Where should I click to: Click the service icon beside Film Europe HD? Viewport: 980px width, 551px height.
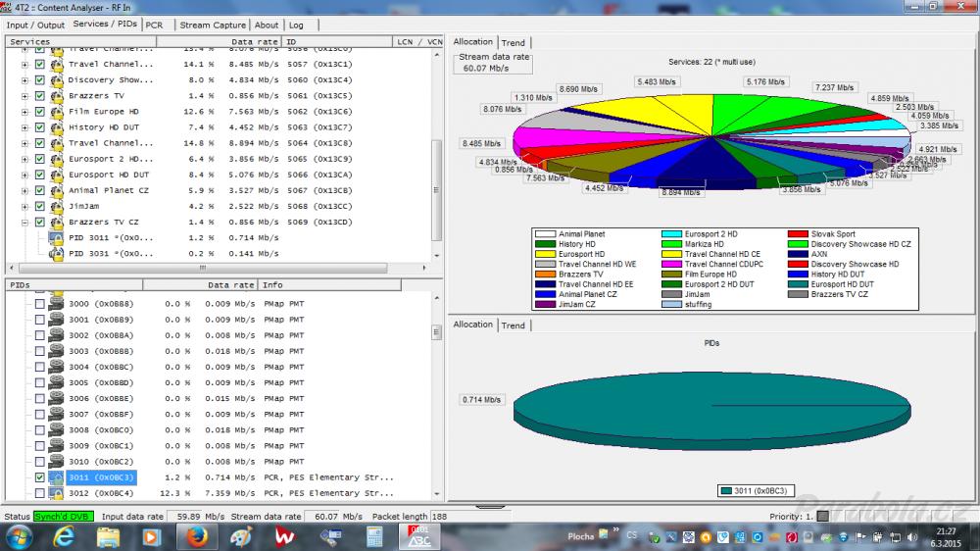57,112
